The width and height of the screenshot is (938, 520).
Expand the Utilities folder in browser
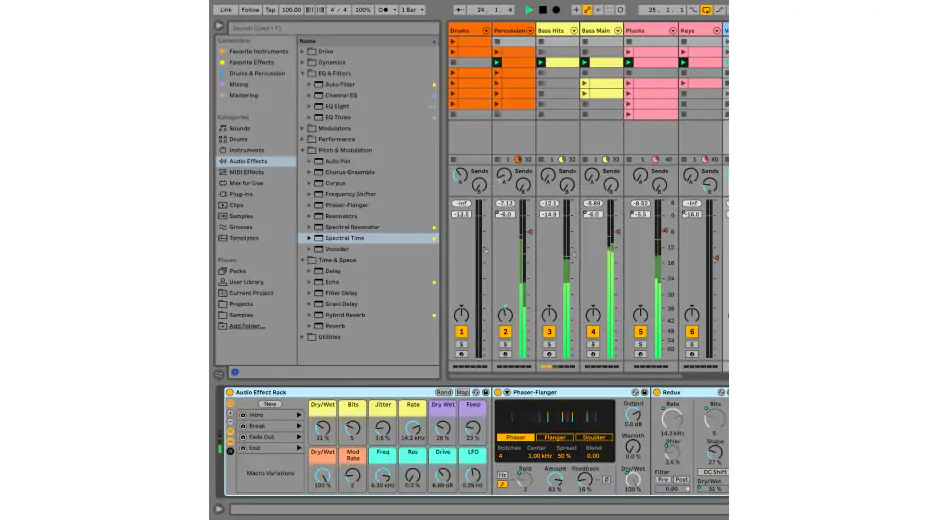[x=303, y=337]
